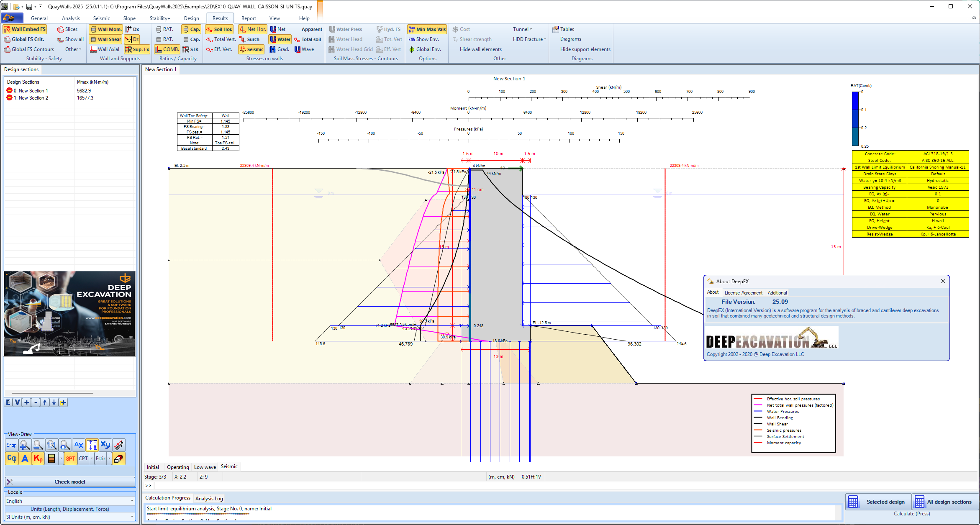
Task: Expand the HDD Fracture dropdown
Action: pyautogui.click(x=529, y=39)
